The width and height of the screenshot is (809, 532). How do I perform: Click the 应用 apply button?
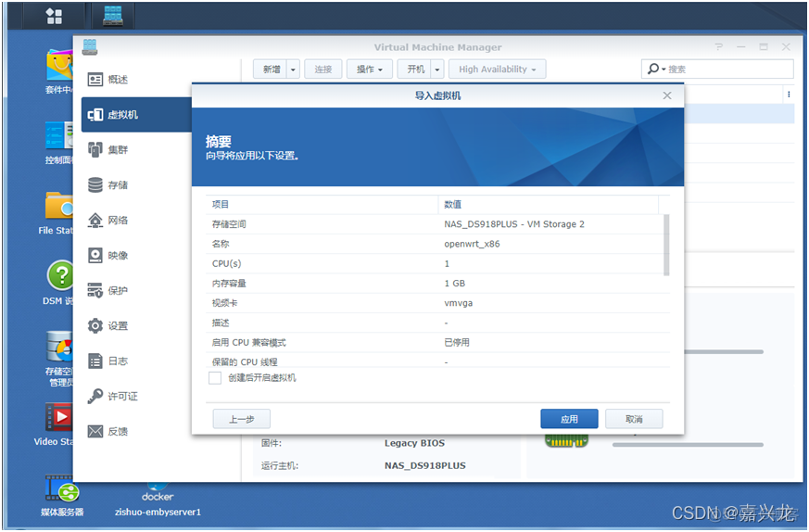[569, 419]
